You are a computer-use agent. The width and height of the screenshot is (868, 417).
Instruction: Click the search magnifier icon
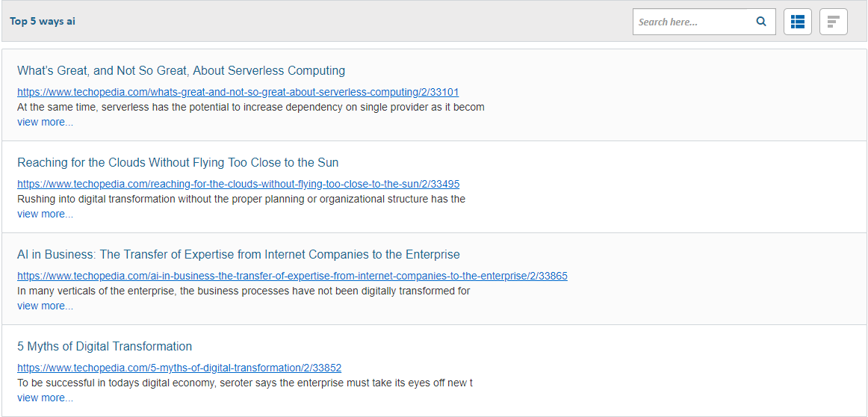coord(761,22)
